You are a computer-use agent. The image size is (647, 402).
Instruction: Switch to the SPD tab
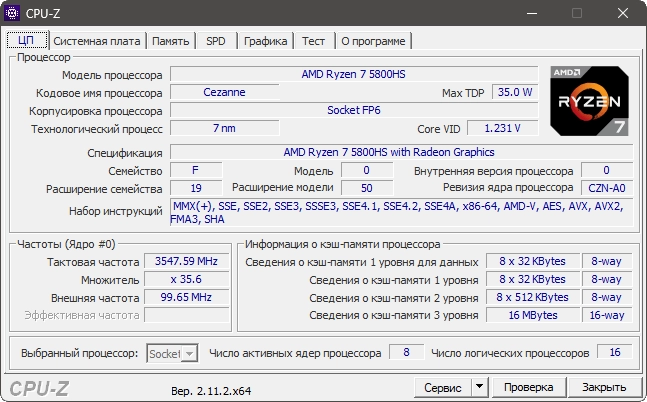pos(216,41)
